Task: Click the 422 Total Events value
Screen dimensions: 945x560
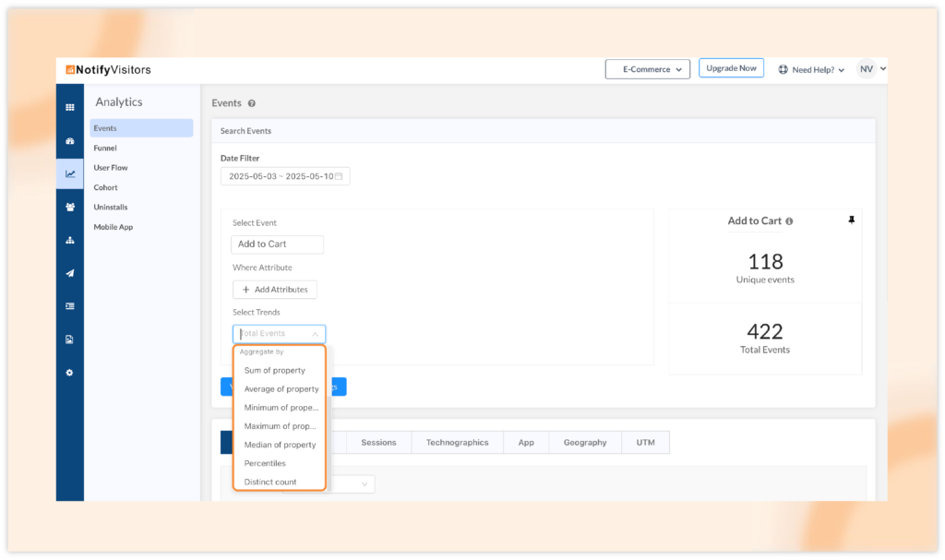Action: coord(765,331)
